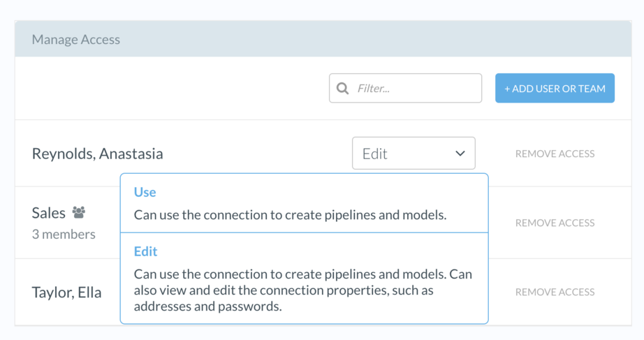Choose the Edit permission option in the list
644x340 pixels.
146,251
